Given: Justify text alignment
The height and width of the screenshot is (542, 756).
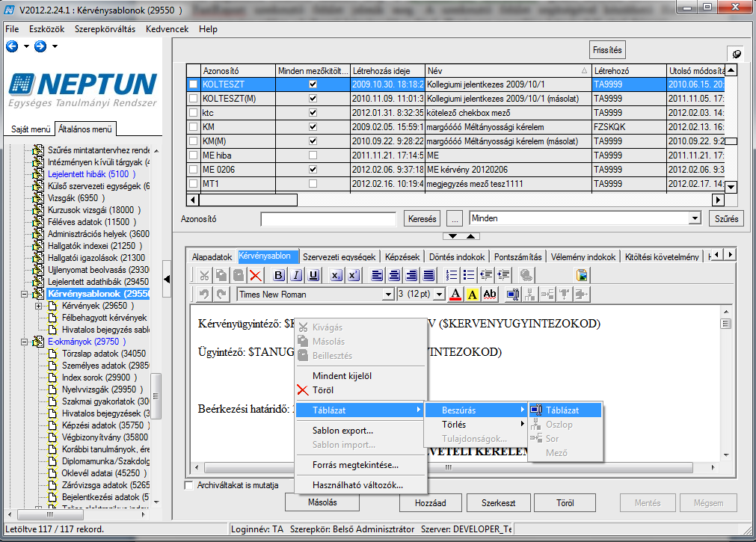Looking at the screenshot, I should (428, 275).
